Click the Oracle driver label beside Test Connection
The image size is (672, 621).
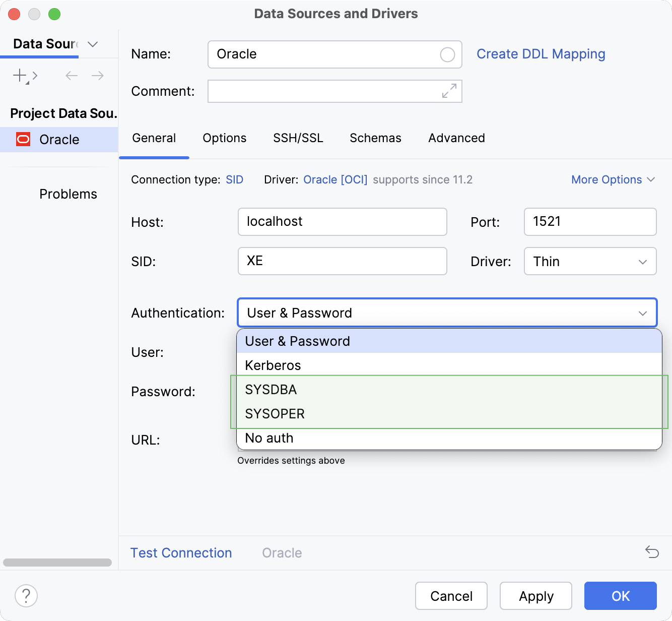(282, 553)
